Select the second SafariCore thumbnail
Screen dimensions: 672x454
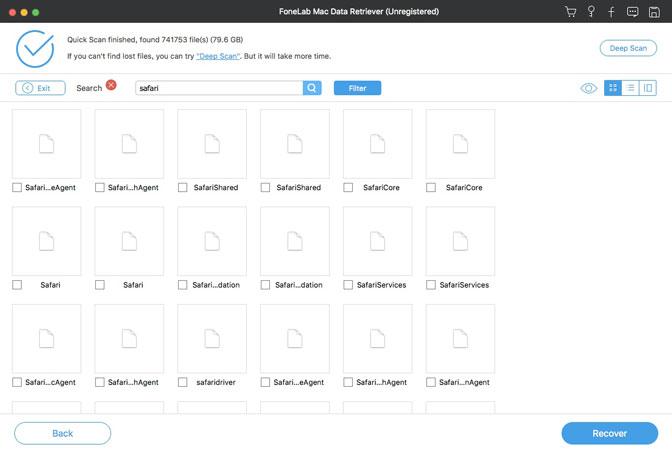460,144
